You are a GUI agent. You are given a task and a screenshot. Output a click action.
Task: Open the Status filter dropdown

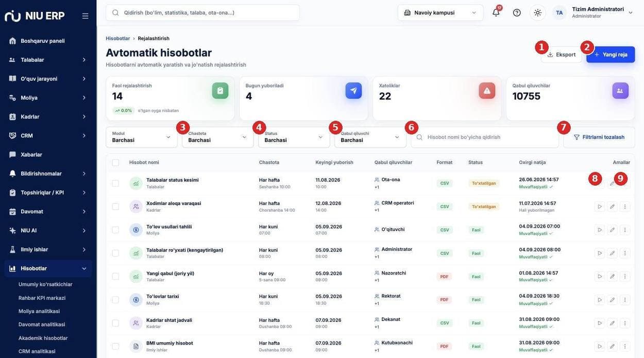pyautogui.click(x=294, y=137)
